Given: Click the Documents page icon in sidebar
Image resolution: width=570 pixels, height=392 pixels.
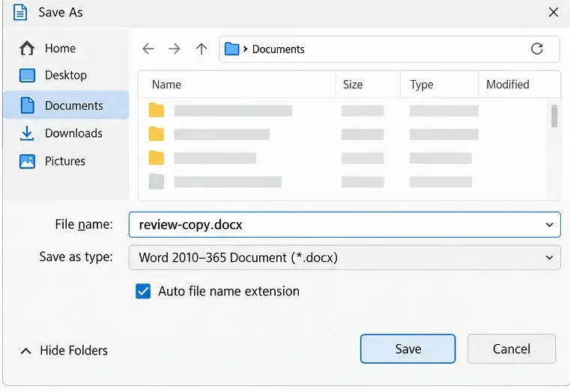Looking at the screenshot, I should (x=27, y=105).
